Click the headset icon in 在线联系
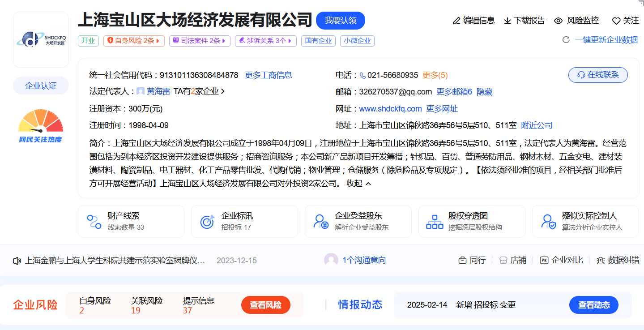 (581, 75)
